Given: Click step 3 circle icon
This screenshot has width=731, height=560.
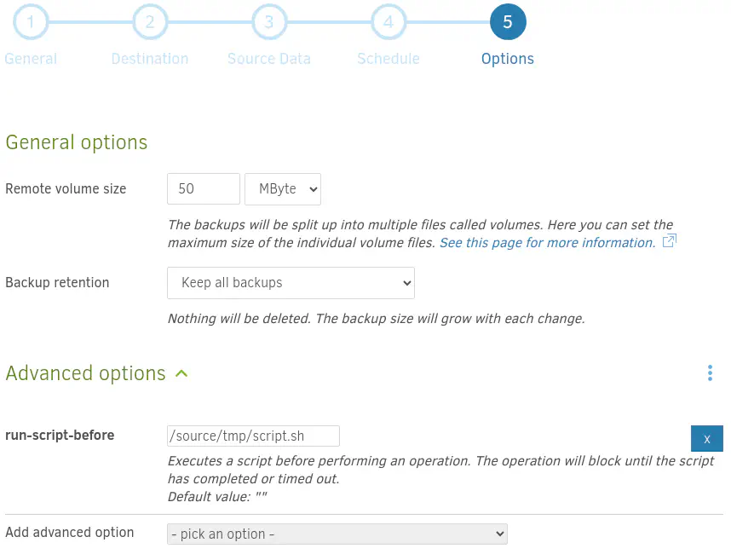Looking at the screenshot, I should 269,22.
